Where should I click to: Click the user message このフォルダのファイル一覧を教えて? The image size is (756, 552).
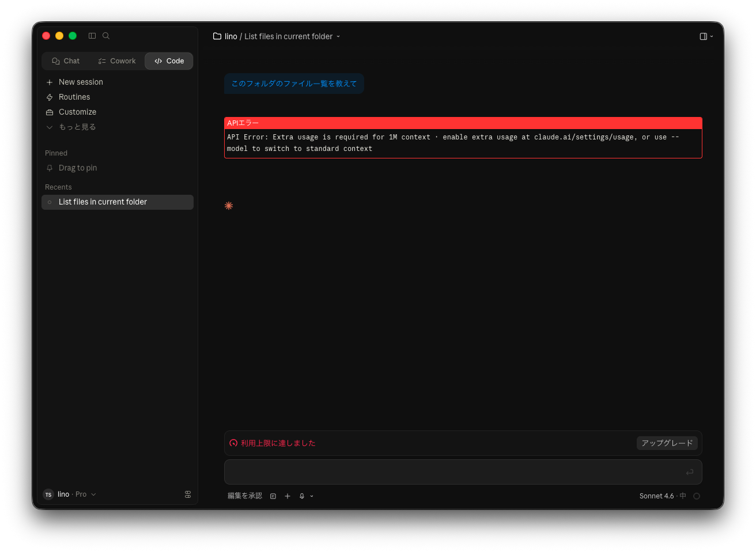(x=294, y=84)
